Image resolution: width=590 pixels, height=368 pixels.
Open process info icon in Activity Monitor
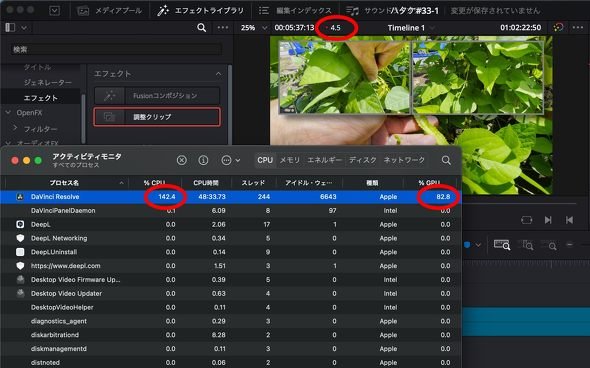tap(203, 160)
